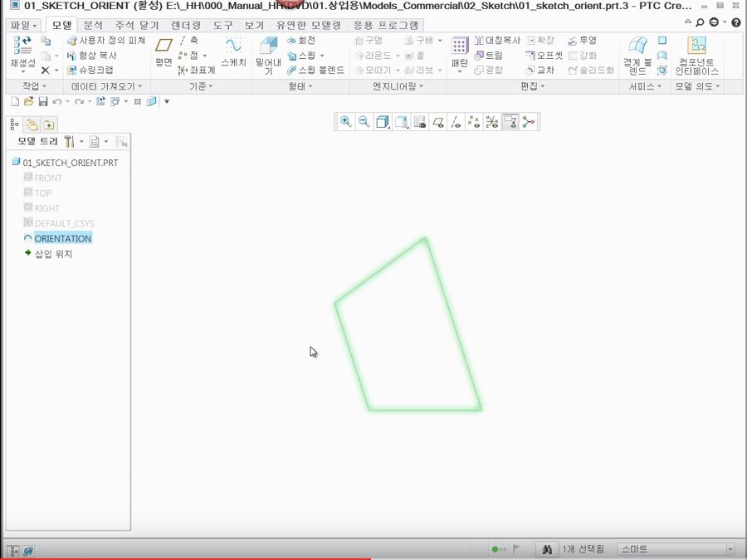Image resolution: width=747 pixels, height=560 pixels.
Task: Click the 형상 복사 (Copy Geometry) tool
Action: [x=92, y=56]
